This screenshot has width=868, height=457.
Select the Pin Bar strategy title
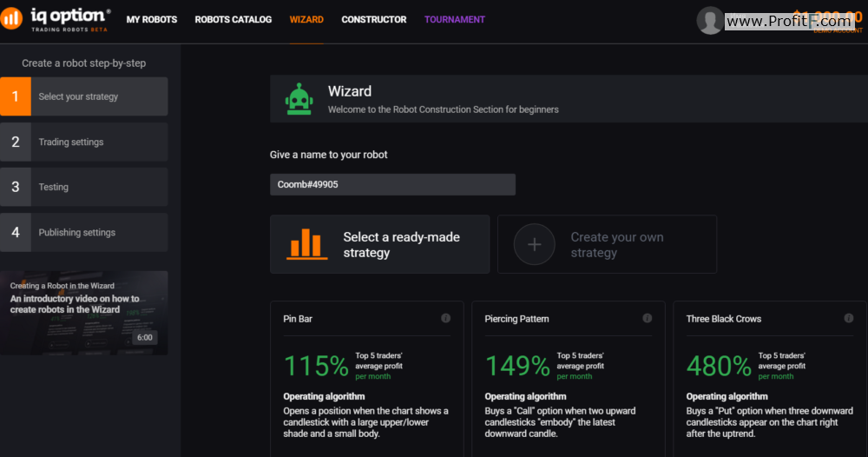click(x=298, y=319)
